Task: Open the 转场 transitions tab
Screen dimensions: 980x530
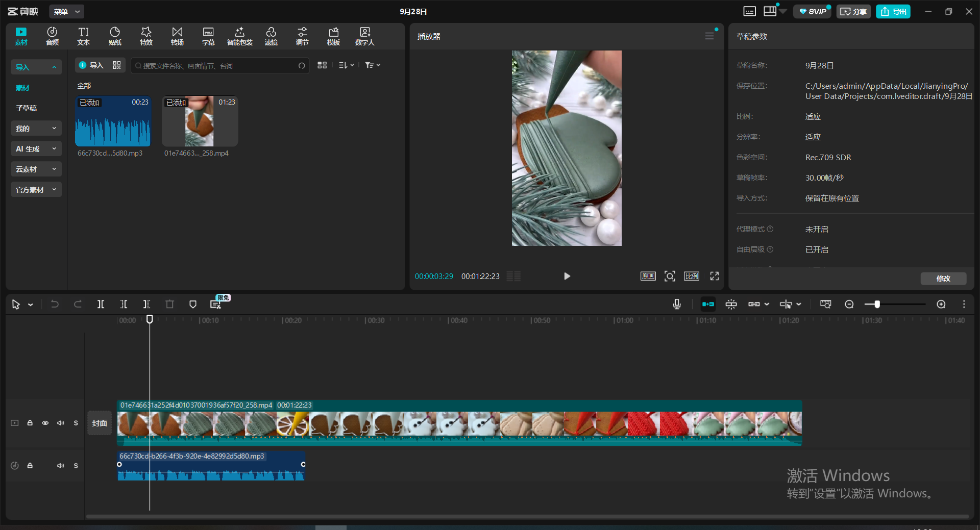Action: [177, 36]
